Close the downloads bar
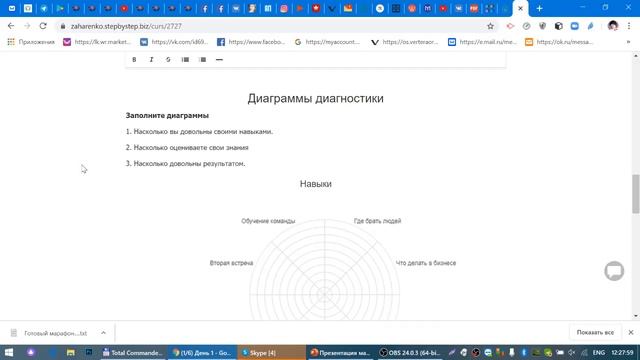This screenshot has height=360, width=640. 631,333
